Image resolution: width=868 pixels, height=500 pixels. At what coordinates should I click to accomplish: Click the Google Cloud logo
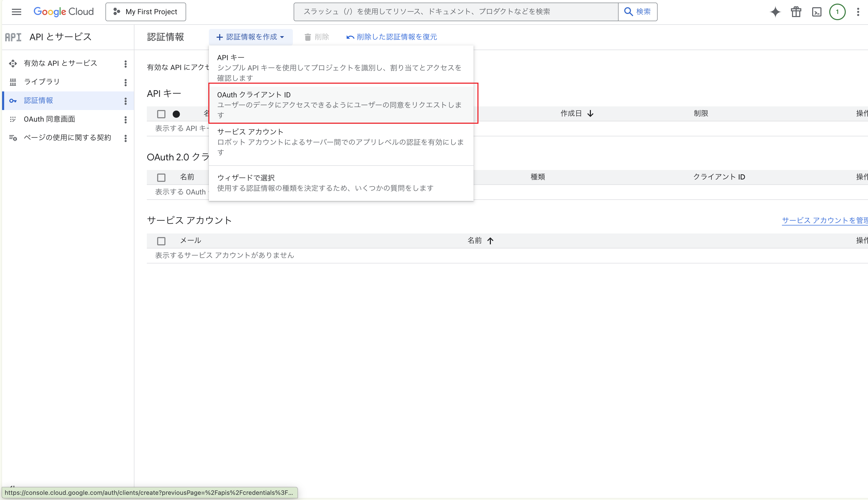64,12
